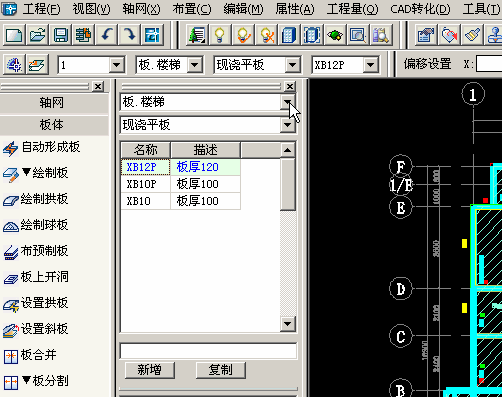Click the Redo arrow icon
The image size is (502, 397).
[129, 35]
